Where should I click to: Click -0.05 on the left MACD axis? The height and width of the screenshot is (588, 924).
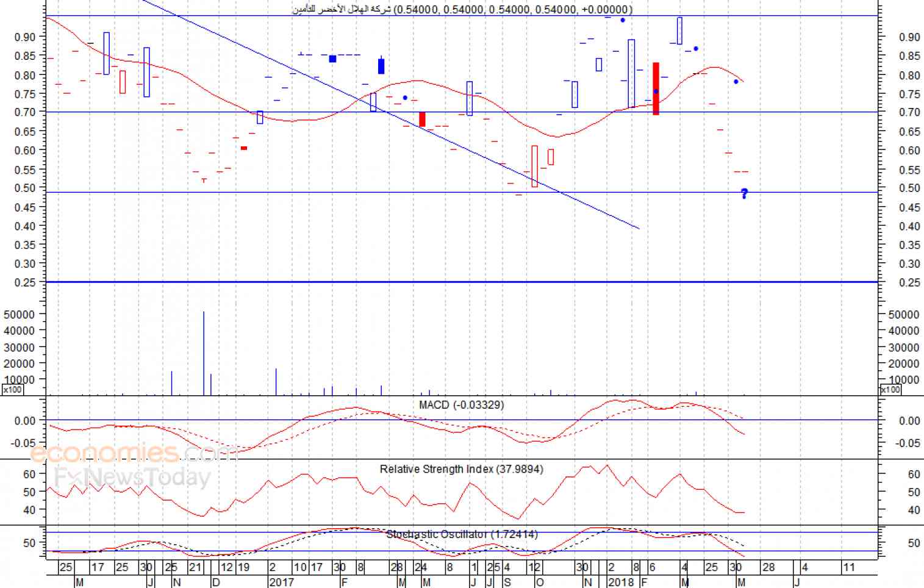23,443
